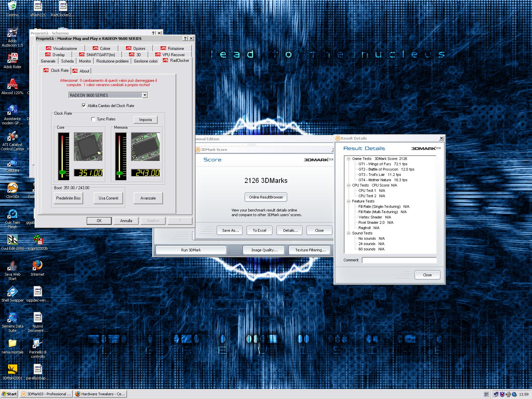Open the Avanzate settings button
The width and height of the screenshot is (532, 399).
(x=148, y=198)
